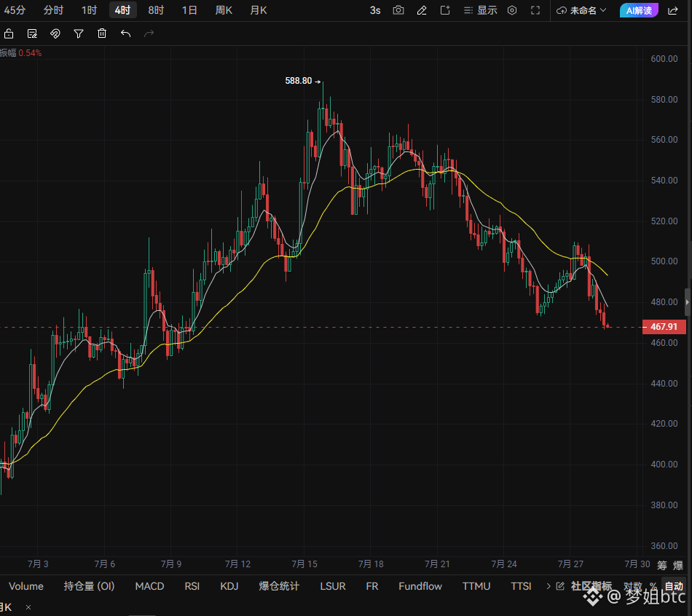Click the 7月 27 date label

tap(570, 564)
